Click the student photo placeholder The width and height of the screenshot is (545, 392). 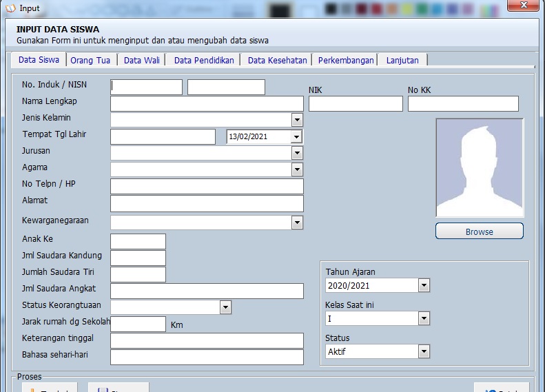tap(480, 168)
